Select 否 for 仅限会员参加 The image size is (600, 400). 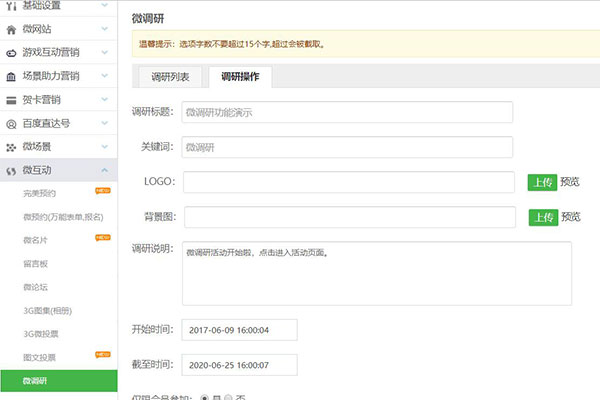228,397
